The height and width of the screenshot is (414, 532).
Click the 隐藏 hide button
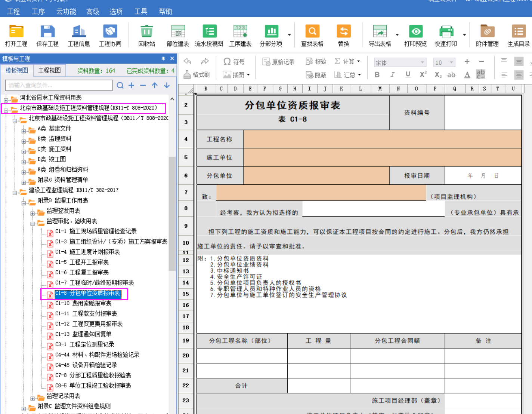point(316,75)
